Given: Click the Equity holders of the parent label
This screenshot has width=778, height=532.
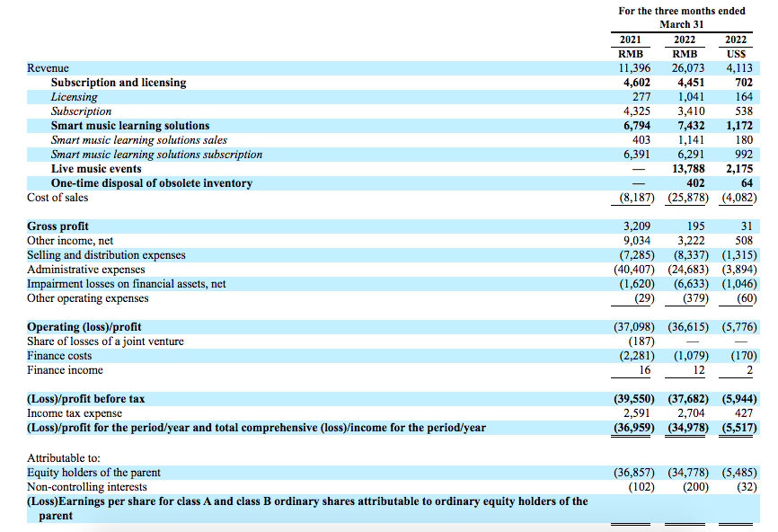Looking at the screenshot, I should (x=93, y=472).
